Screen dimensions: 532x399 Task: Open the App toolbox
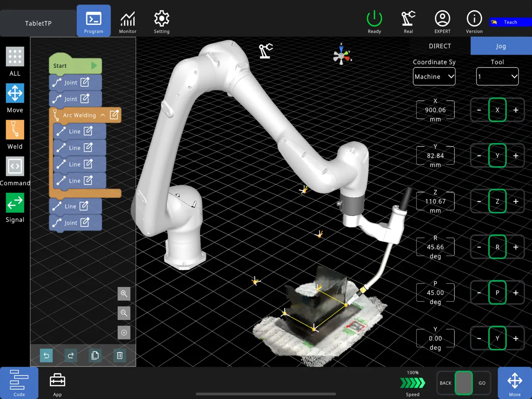(58, 385)
